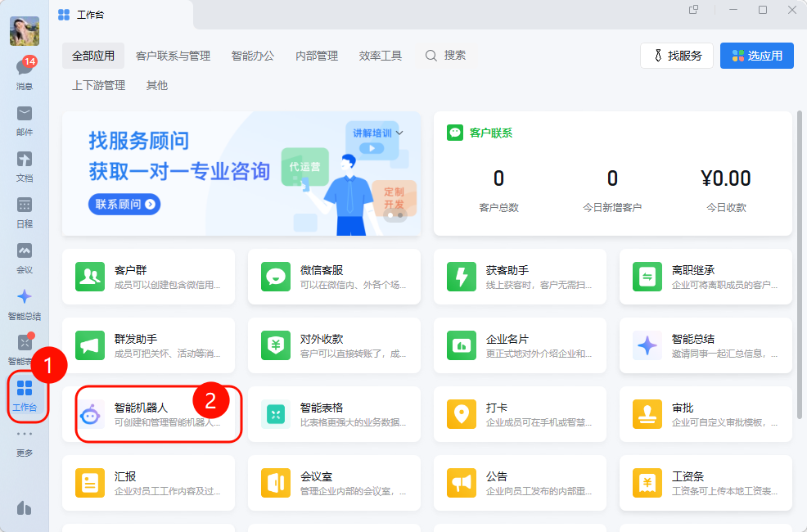Click the 搜索 search field
Viewport: 807px width, 532px height.
coord(446,56)
